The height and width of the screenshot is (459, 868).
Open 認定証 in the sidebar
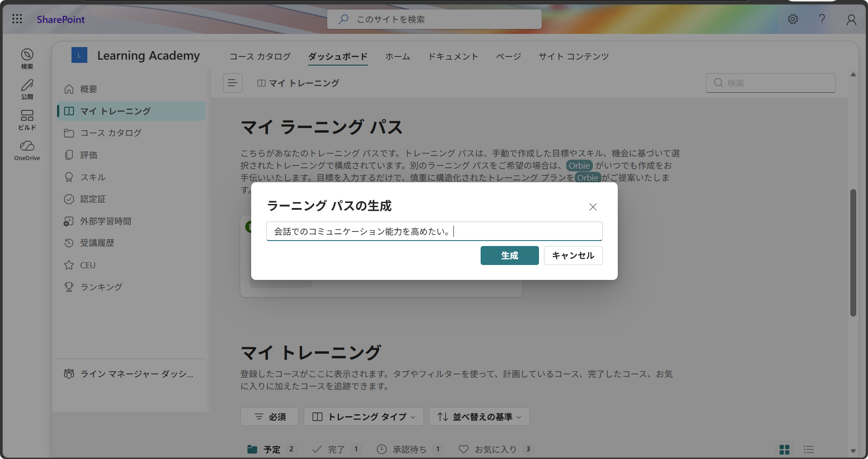coord(131,199)
